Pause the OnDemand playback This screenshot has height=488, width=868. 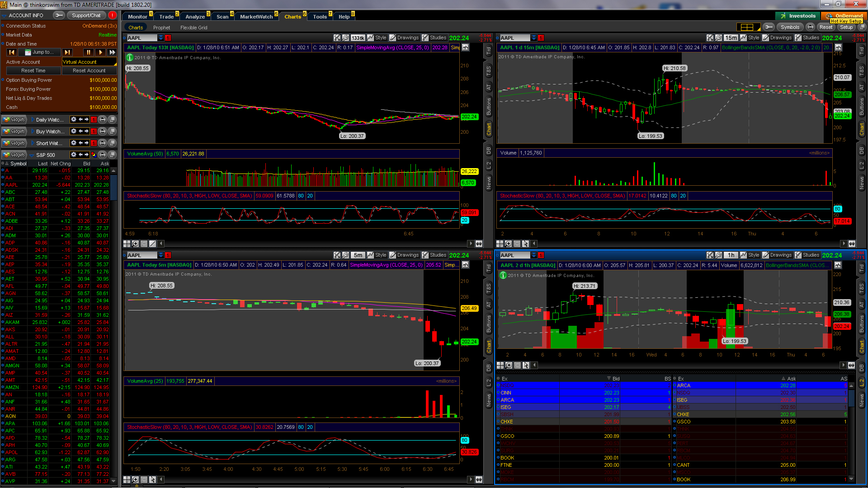[89, 52]
